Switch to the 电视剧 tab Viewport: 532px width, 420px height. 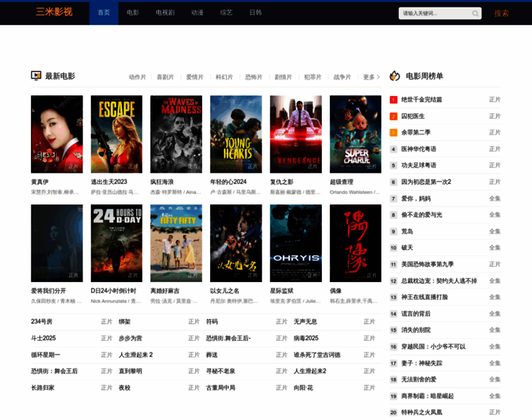tap(165, 13)
